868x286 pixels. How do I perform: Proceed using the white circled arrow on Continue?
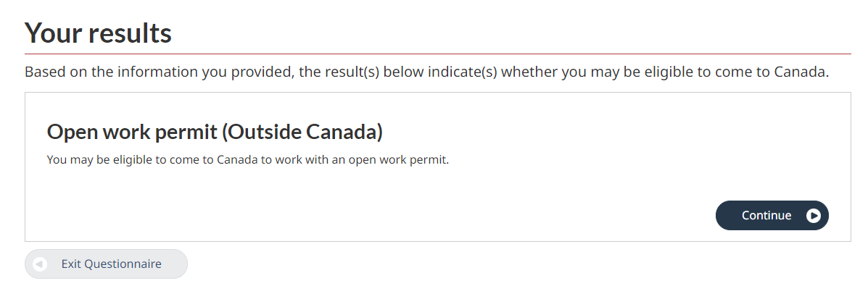(813, 215)
